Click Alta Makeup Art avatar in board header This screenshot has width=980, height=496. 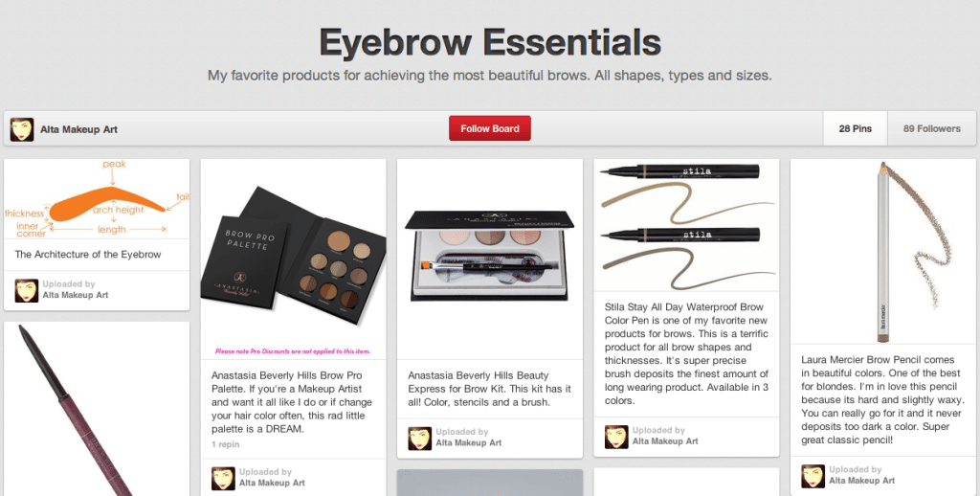(22, 129)
